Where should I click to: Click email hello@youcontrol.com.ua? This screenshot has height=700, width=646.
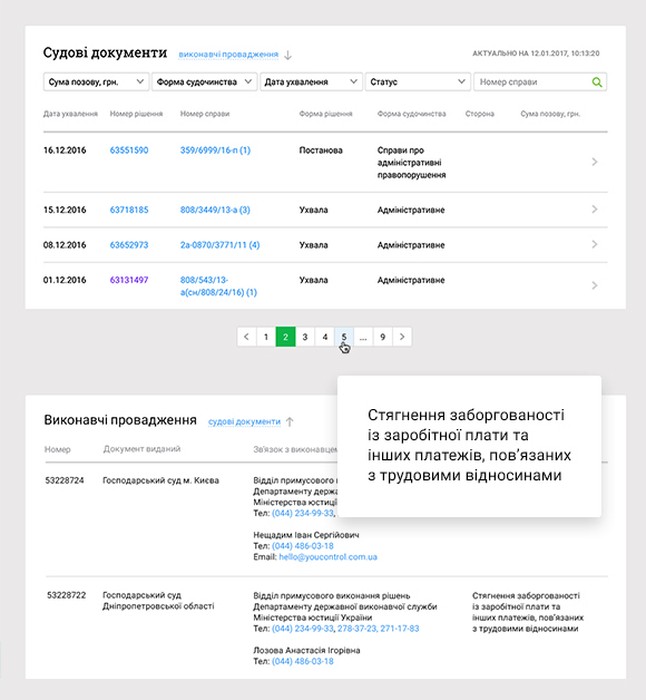coord(328,557)
